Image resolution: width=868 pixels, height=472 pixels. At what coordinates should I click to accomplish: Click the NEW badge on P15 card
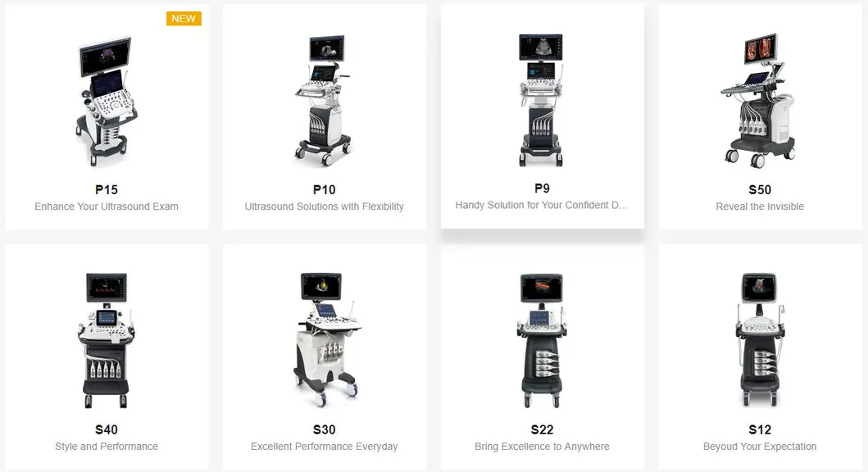click(x=184, y=18)
